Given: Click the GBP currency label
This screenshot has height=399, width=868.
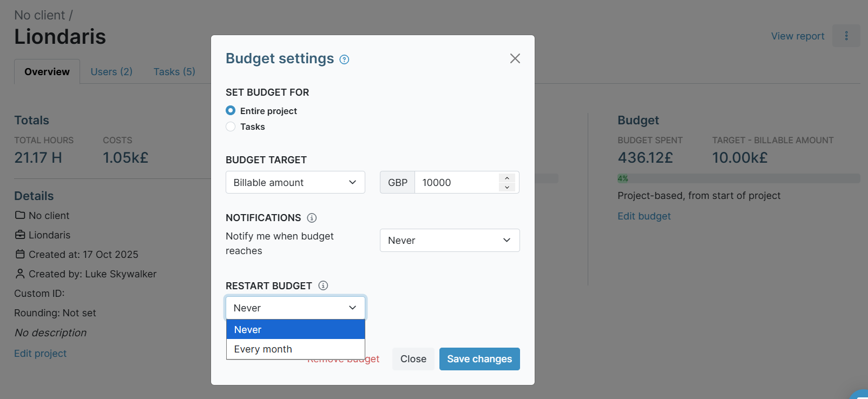Looking at the screenshot, I should point(398,182).
